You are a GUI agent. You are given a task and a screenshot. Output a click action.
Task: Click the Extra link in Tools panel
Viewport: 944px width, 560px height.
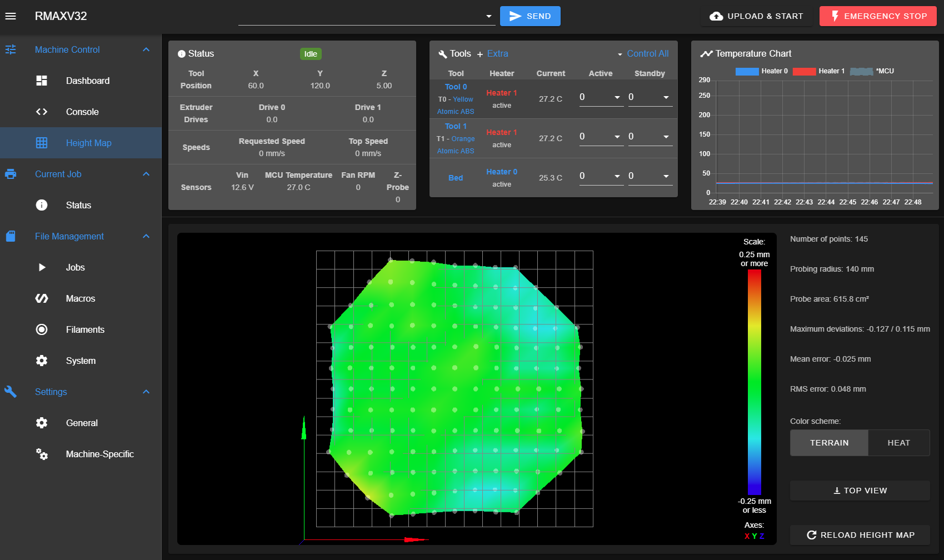tap(498, 54)
